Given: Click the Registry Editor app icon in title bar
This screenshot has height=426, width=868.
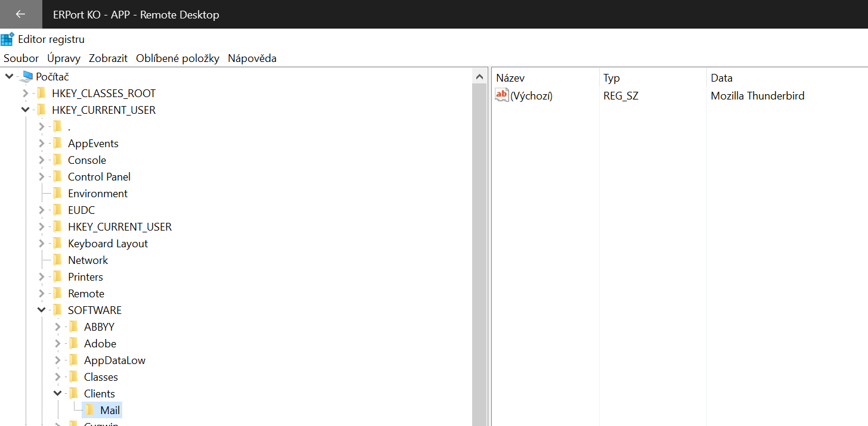Looking at the screenshot, I should (x=8, y=39).
